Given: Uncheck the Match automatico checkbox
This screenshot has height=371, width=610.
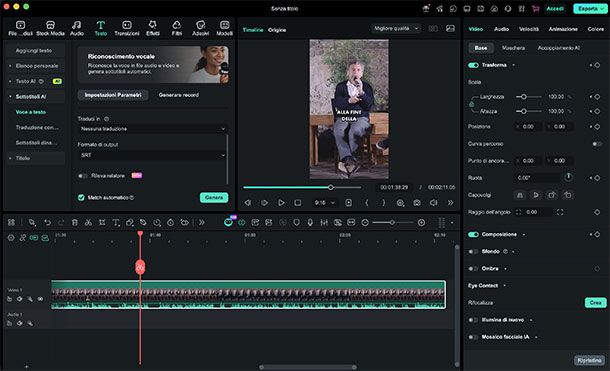Looking at the screenshot, I should (x=81, y=198).
